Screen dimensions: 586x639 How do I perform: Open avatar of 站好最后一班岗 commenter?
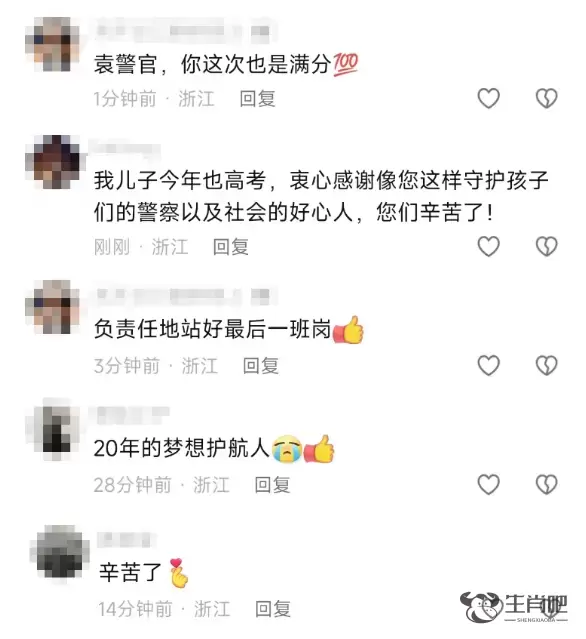tap(53, 307)
